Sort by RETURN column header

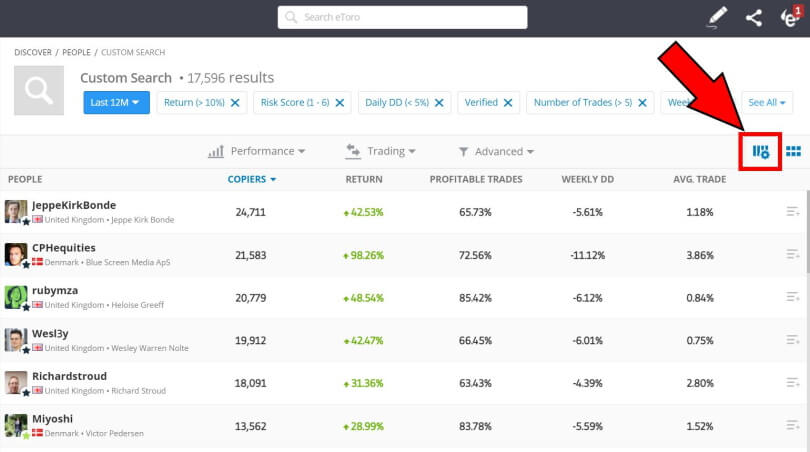click(x=364, y=179)
